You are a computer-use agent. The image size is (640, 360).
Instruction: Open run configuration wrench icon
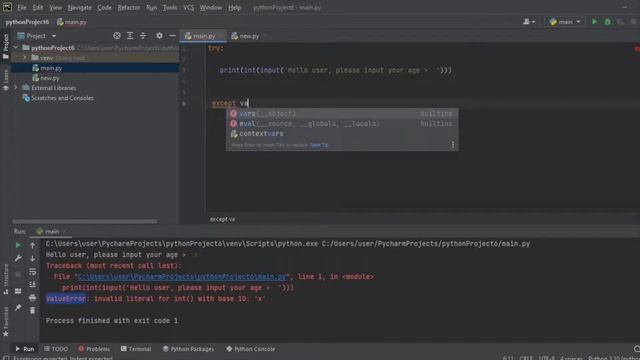click(x=18, y=258)
